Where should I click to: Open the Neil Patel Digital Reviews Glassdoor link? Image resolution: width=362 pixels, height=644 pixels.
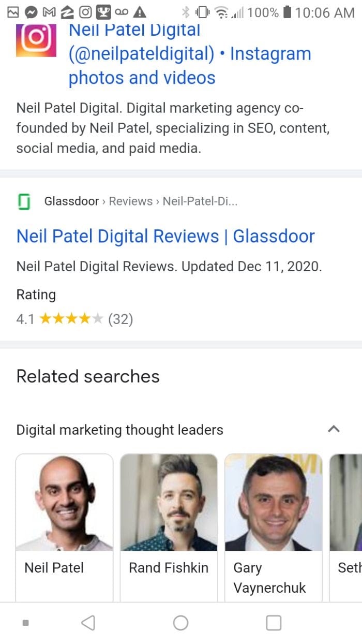[x=165, y=236]
